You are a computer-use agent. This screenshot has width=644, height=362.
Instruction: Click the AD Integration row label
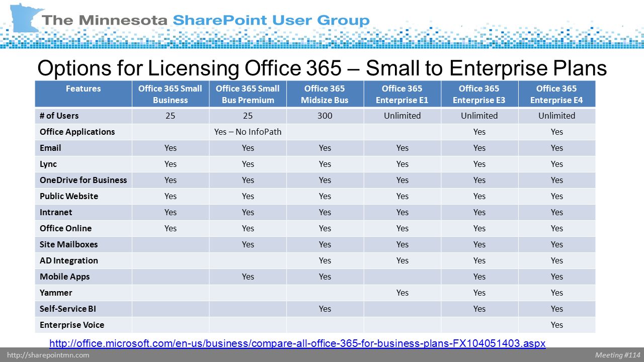(69, 260)
